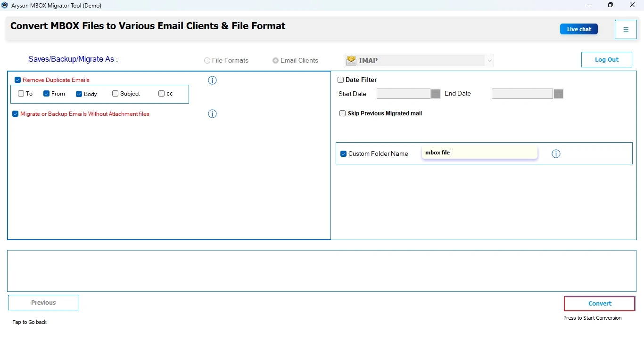Select the Email Clients radio button

276,60
